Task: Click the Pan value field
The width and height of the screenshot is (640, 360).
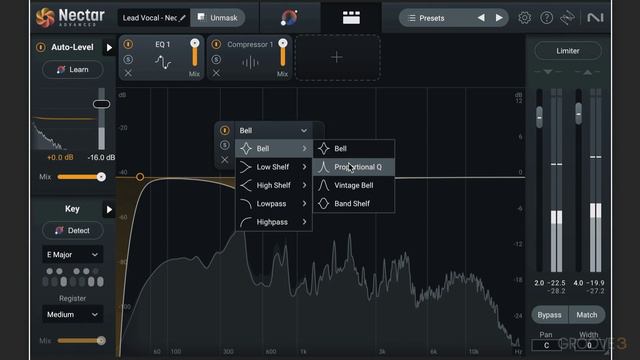Action: coord(547,345)
